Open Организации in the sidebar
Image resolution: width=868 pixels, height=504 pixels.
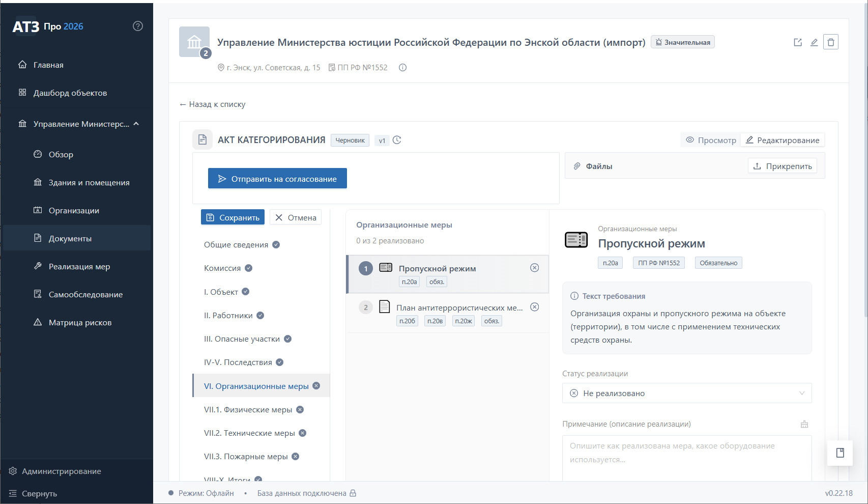77,210
